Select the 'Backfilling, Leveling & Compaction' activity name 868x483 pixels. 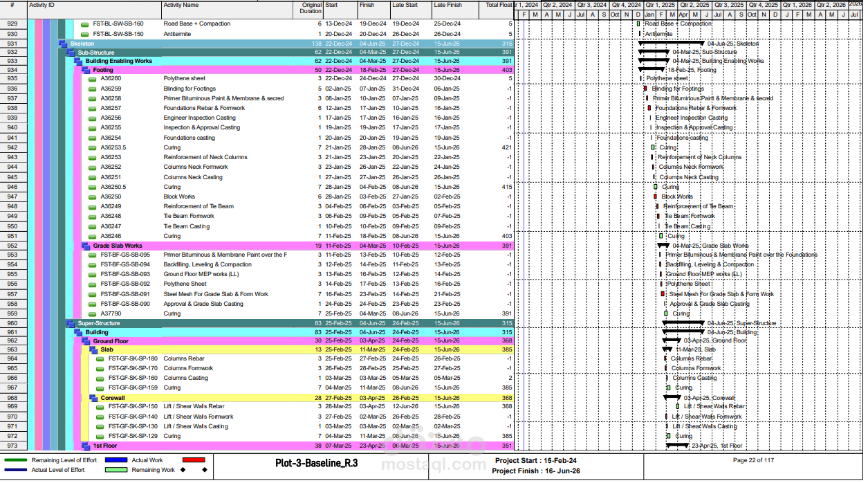pyautogui.click(x=207, y=264)
